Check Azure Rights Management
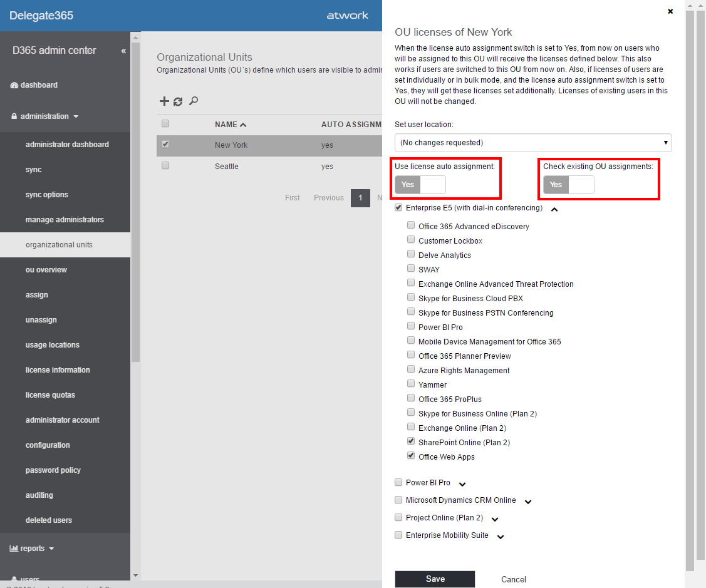 [411, 369]
